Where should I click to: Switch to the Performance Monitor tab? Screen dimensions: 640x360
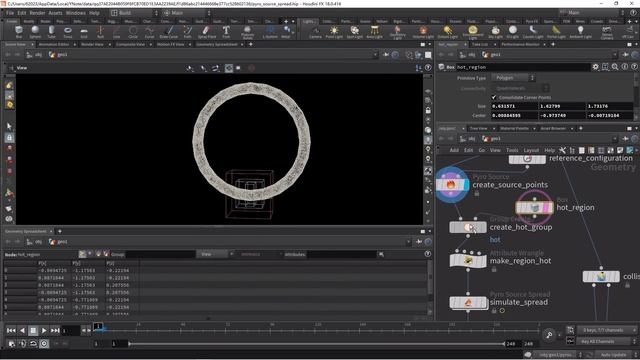(x=520, y=44)
